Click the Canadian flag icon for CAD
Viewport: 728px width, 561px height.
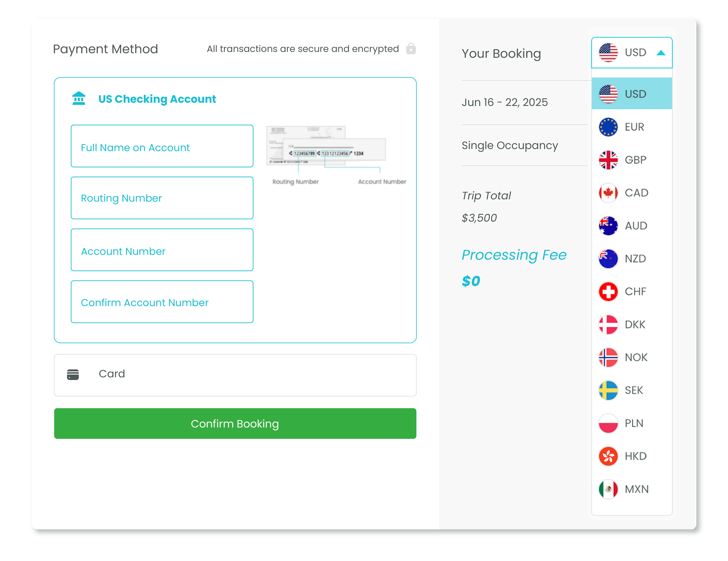click(608, 193)
